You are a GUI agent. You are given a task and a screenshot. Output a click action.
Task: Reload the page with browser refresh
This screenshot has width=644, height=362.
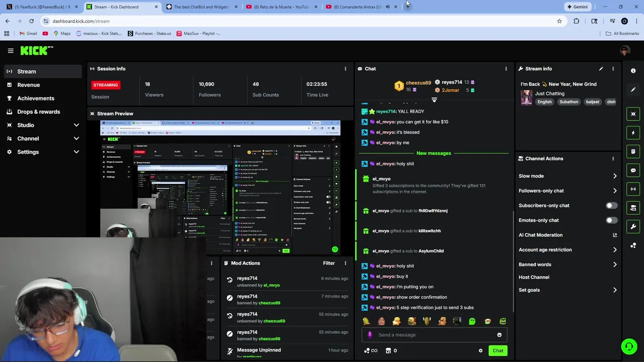[x=31, y=21]
